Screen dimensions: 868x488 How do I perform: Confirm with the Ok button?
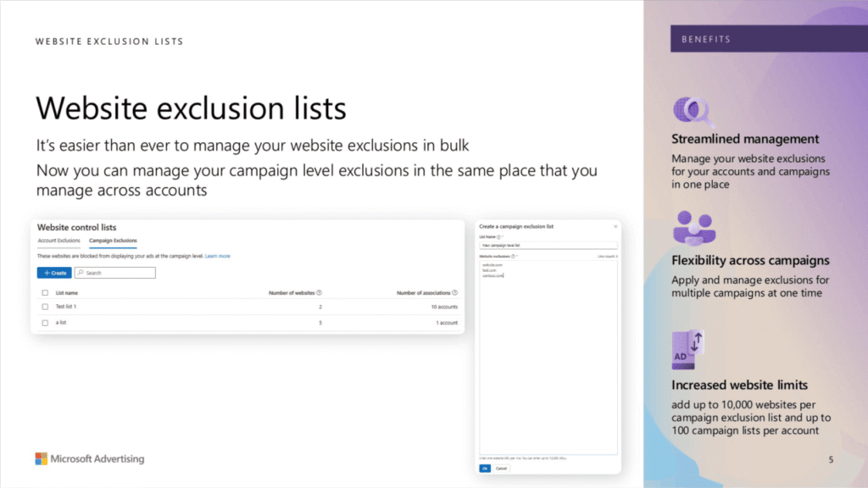485,468
